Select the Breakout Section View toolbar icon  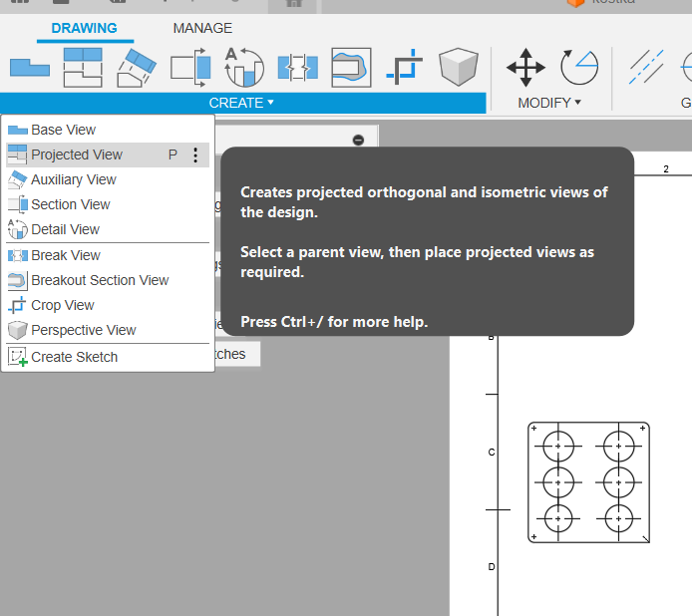351,67
